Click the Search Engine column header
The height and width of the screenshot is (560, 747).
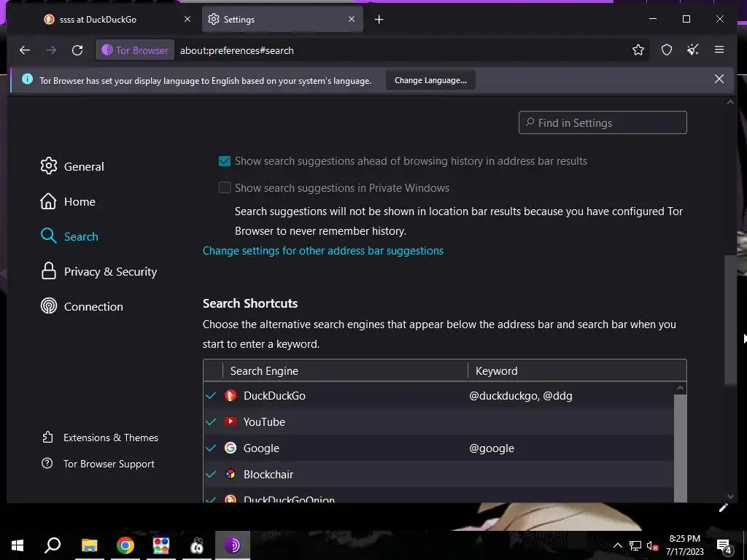345,370
